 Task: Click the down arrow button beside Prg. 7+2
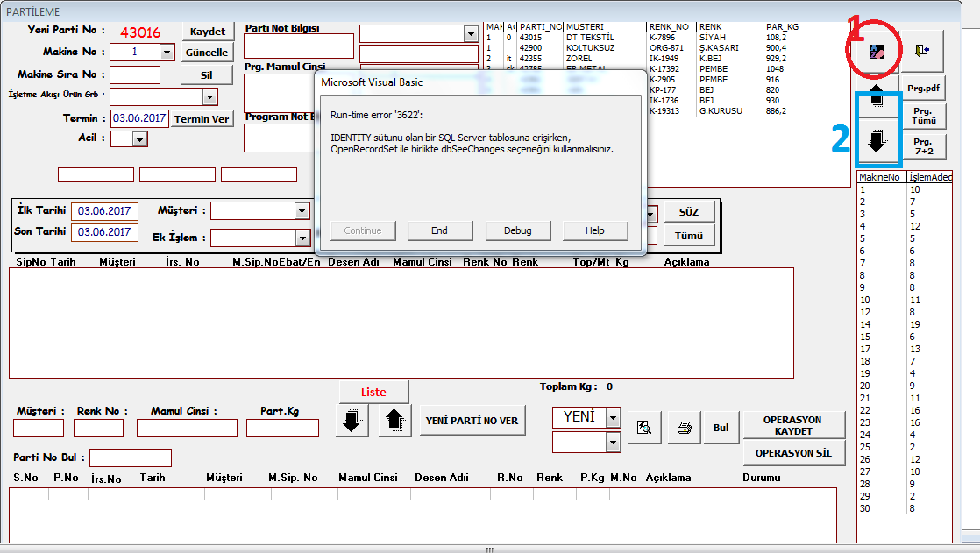coord(877,143)
